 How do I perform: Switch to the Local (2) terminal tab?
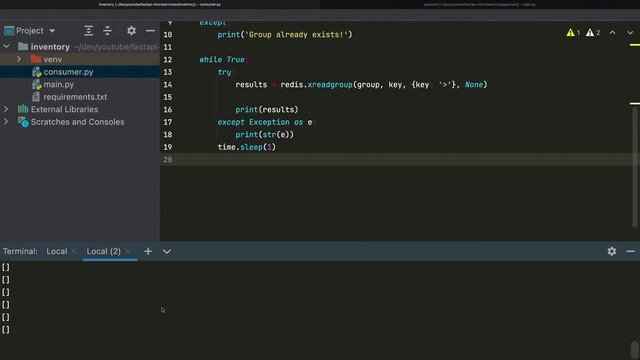[x=103, y=251]
